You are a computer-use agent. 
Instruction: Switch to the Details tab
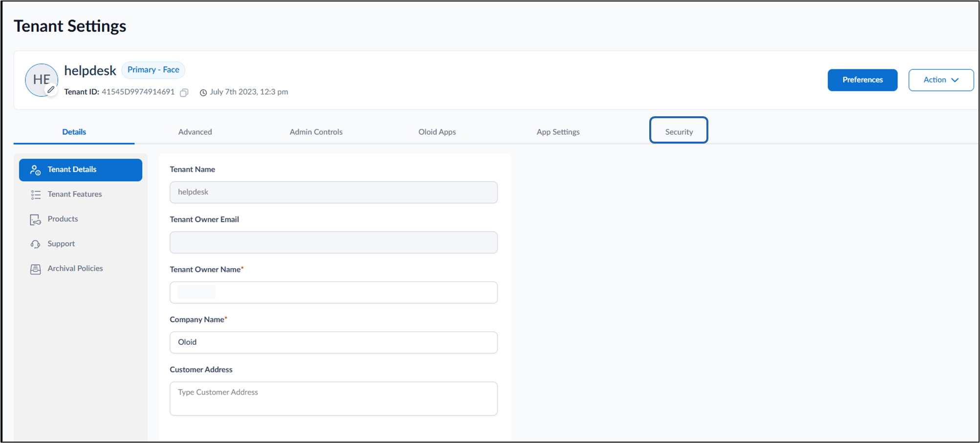(x=74, y=132)
